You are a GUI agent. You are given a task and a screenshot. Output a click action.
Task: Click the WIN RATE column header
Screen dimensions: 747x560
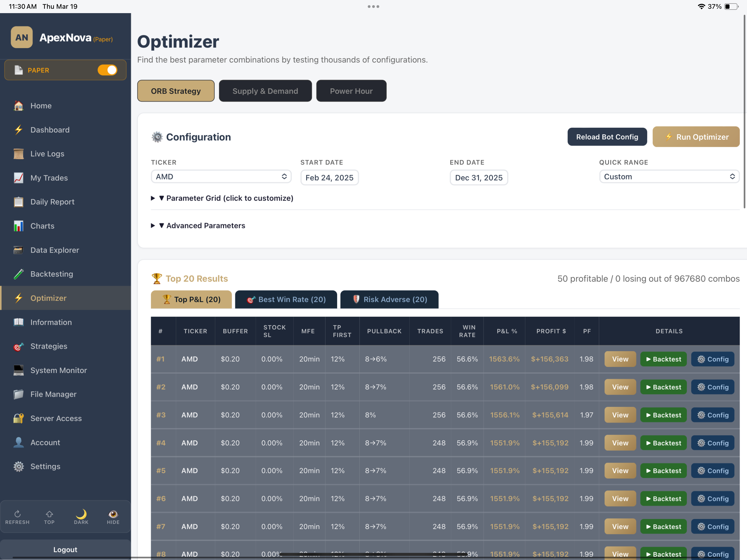point(467,331)
